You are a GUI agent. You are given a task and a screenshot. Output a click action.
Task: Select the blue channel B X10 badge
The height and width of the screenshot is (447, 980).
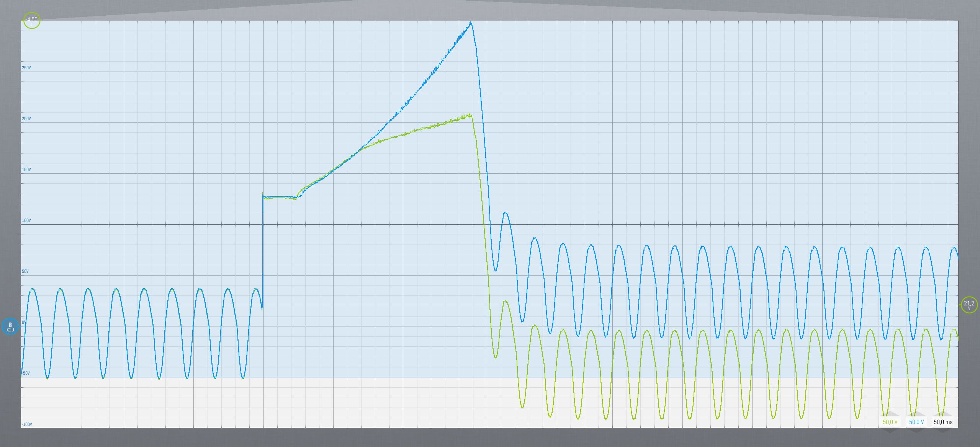coord(10,326)
